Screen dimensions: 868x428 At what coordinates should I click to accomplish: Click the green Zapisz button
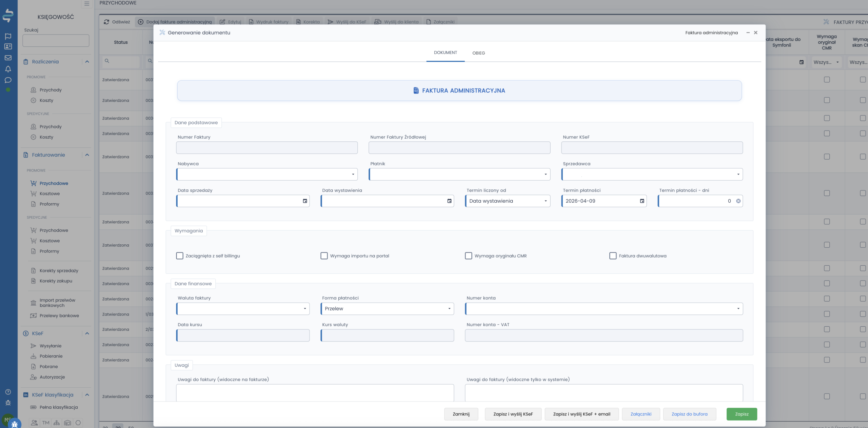742,414
